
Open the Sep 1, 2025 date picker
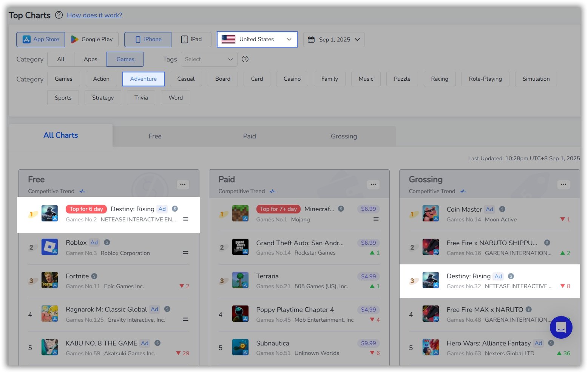pyautogui.click(x=334, y=39)
